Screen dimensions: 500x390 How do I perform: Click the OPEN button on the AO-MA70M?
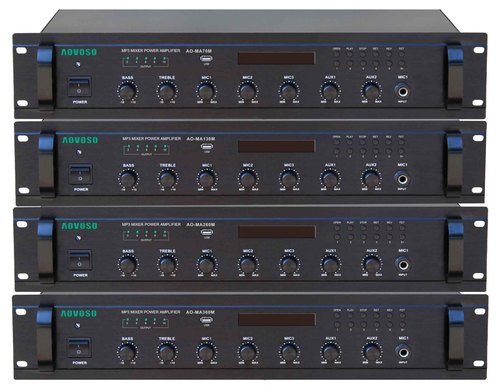click(336, 54)
